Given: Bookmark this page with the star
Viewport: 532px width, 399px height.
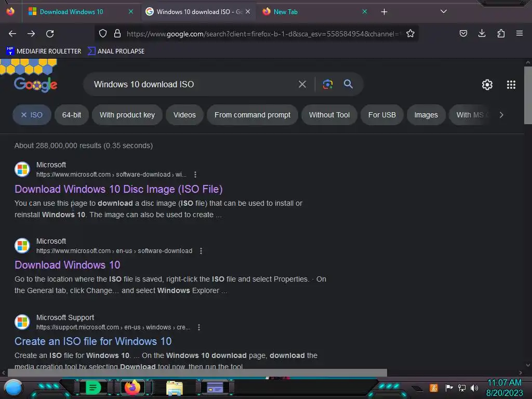Looking at the screenshot, I should [x=410, y=33].
